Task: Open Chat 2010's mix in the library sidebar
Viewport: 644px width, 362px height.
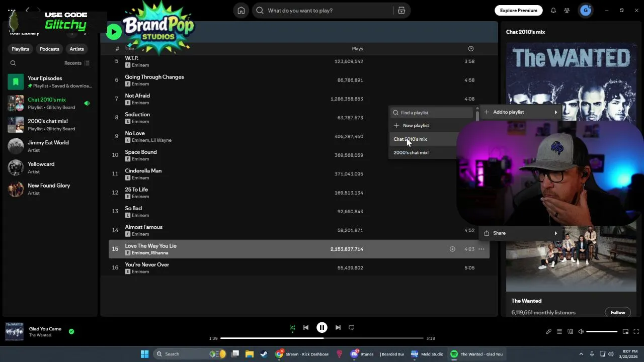Action: (x=50, y=104)
